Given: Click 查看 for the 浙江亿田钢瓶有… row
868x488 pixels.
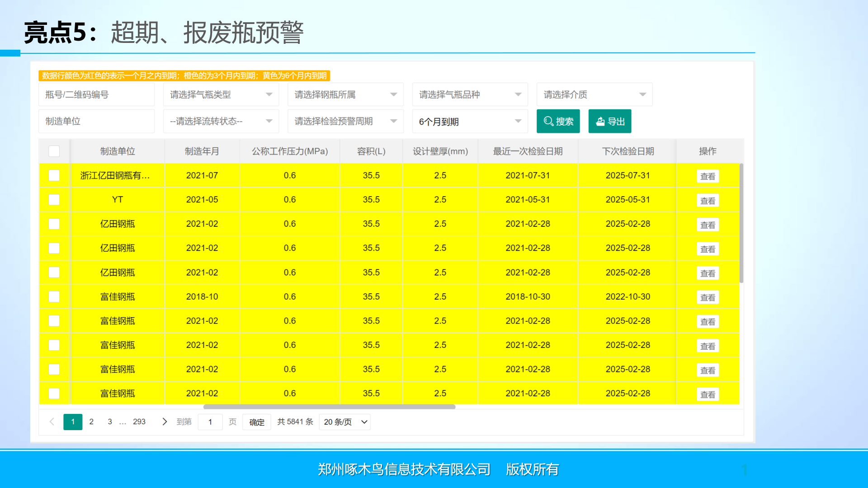Looking at the screenshot, I should 708,176.
